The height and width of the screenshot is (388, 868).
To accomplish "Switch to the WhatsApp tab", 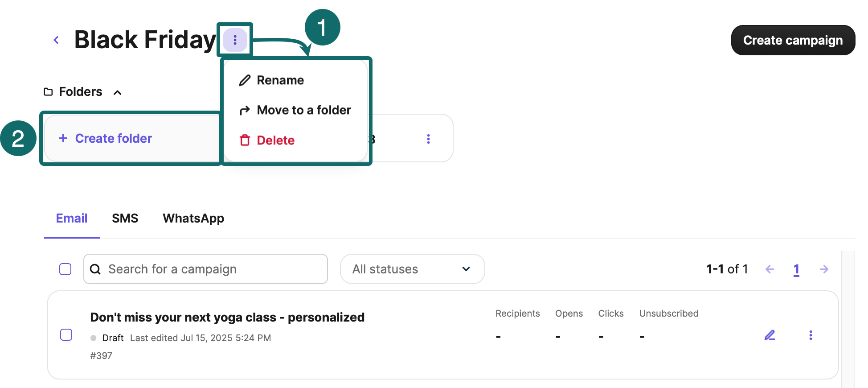I will click(193, 219).
